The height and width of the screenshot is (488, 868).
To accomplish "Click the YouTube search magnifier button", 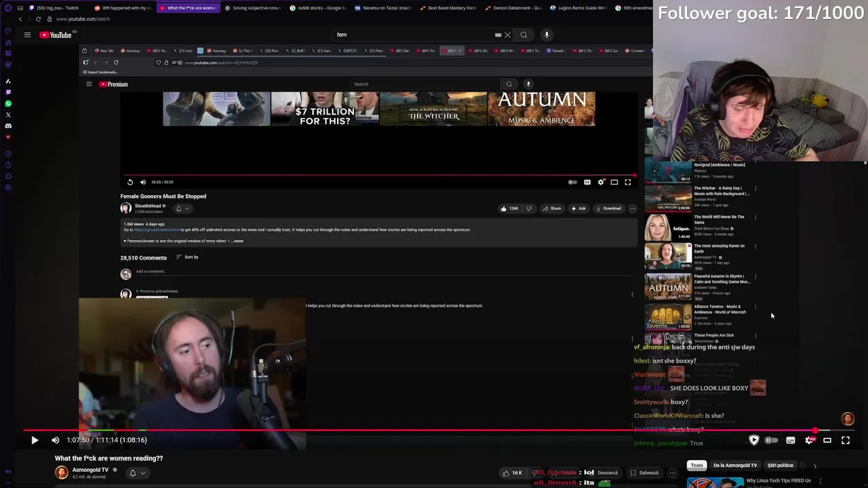I will (524, 35).
